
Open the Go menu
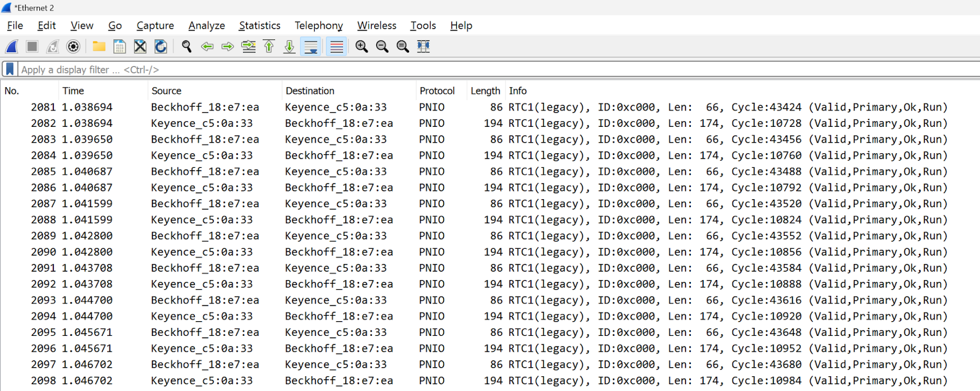click(115, 26)
